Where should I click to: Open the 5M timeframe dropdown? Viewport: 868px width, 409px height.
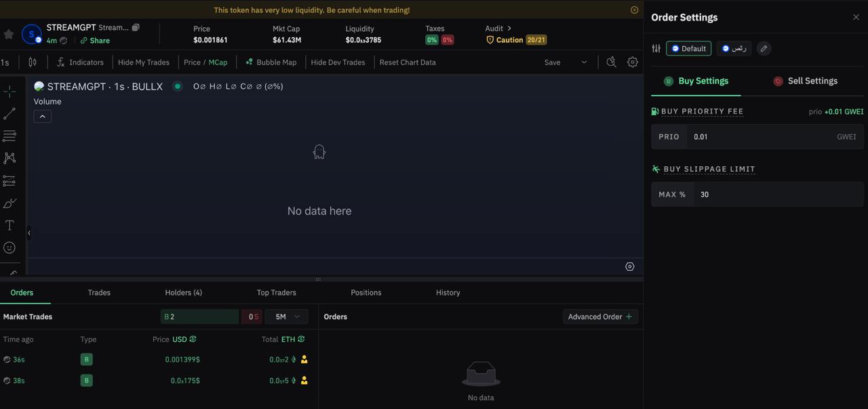click(x=286, y=317)
